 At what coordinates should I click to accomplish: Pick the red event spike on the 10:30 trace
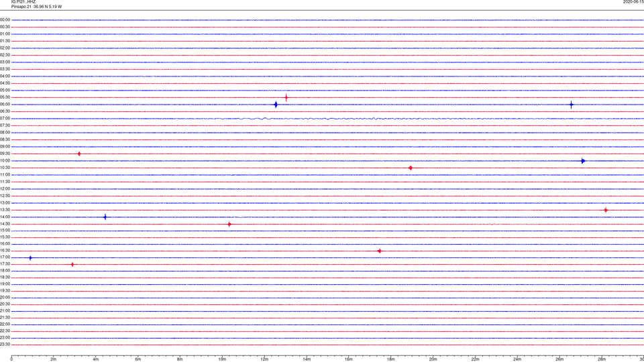[x=411, y=168]
